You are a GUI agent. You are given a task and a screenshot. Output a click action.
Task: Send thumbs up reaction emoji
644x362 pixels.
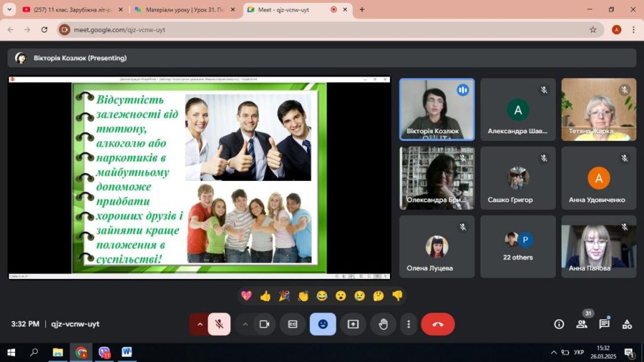(265, 295)
